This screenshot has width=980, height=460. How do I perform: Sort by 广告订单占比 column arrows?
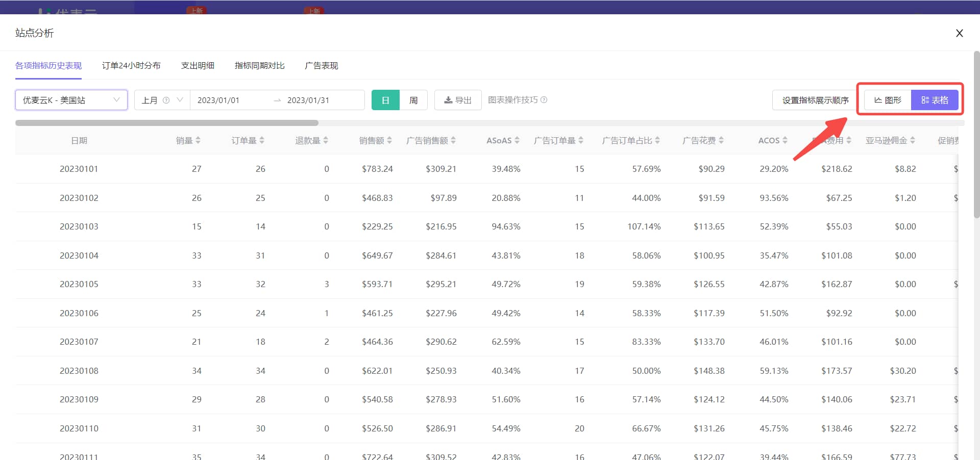[x=657, y=140]
